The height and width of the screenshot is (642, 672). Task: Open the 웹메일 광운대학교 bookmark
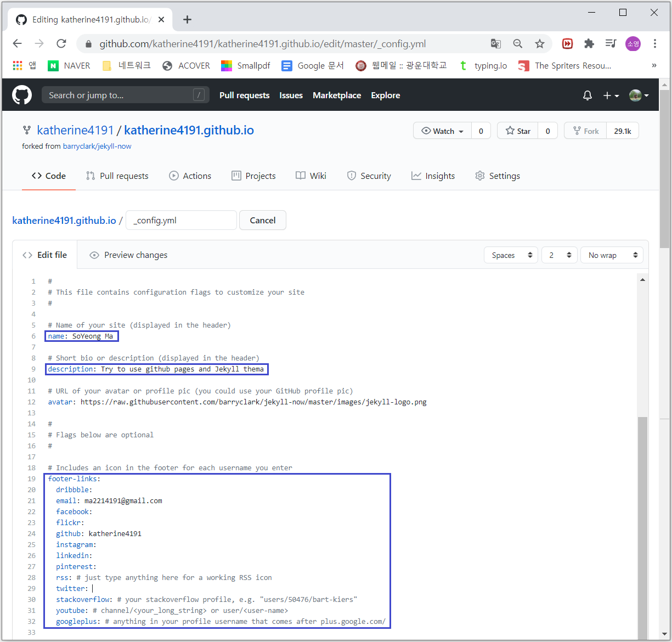(x=401, y=66)
